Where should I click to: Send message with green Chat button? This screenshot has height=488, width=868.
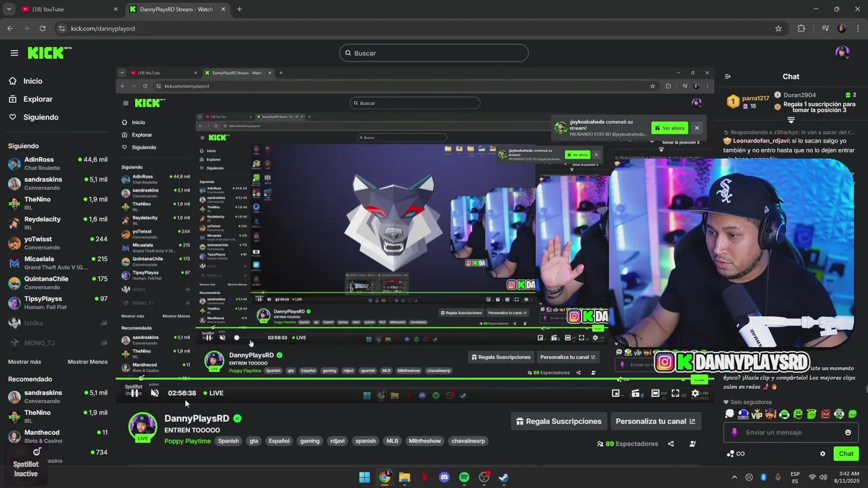(846, 454)
